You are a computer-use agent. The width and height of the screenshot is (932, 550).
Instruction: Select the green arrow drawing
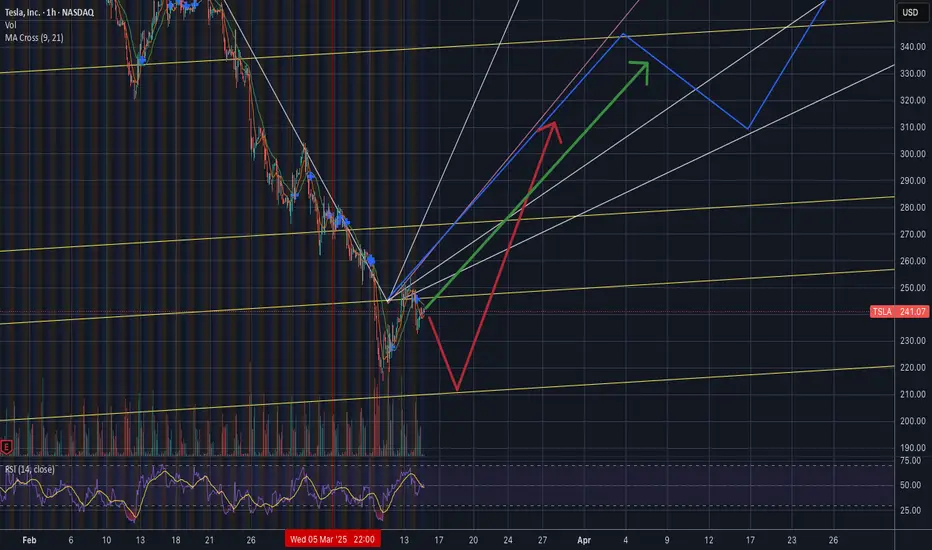[x=538, y=184]
